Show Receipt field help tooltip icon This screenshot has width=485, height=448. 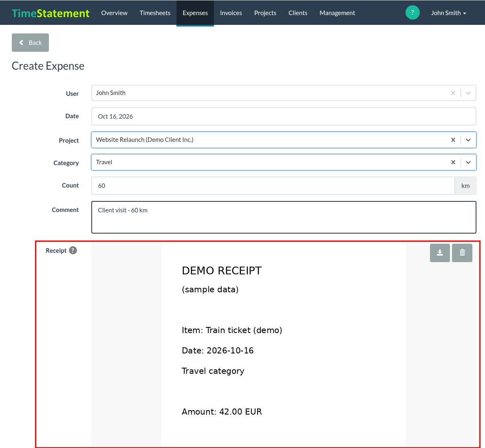pyautogui.click(x=73, y=250)
